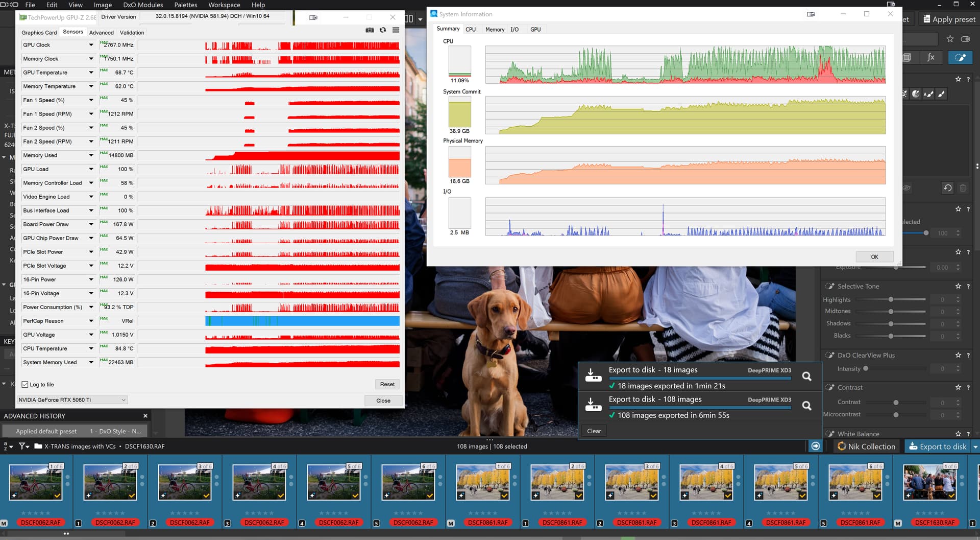Viewport: 980px width, 540px height.
Task: Click Clear button in export list
Action: pyautogui.click(x=594, y=431)
